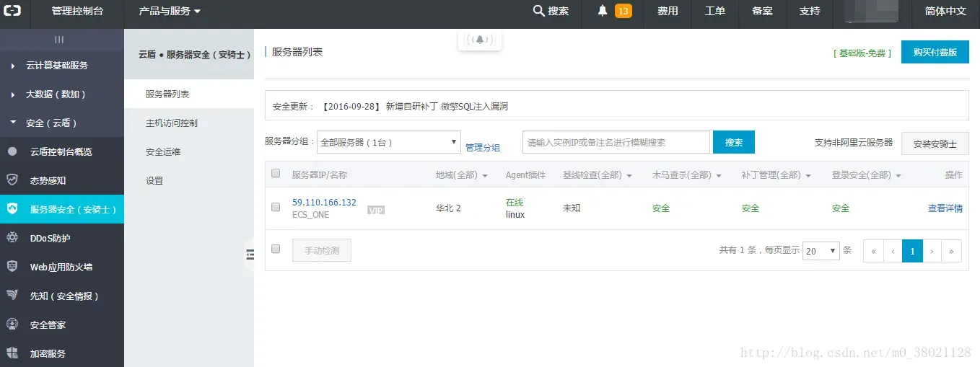Go to last page with » button
The image size is (980, 367).
tap(952, 251)
